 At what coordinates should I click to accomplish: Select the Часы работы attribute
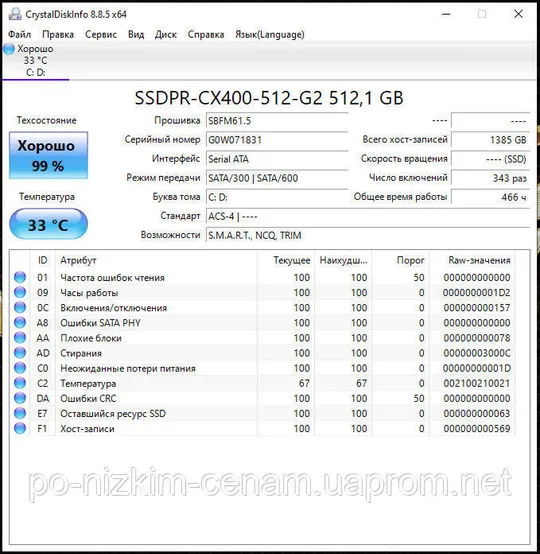[x=89, y=293]
